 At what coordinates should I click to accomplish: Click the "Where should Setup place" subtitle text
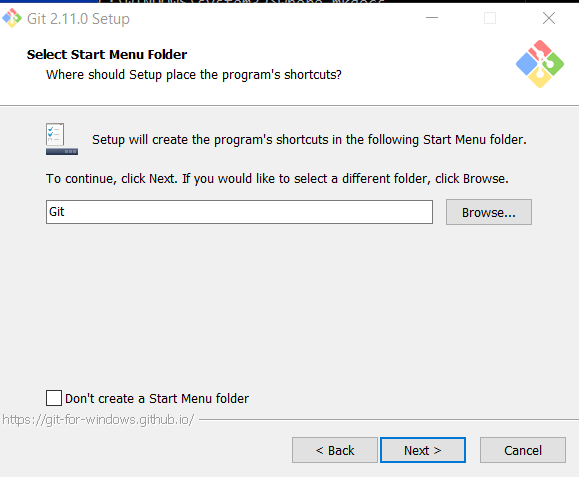click(x=193, y=75)
